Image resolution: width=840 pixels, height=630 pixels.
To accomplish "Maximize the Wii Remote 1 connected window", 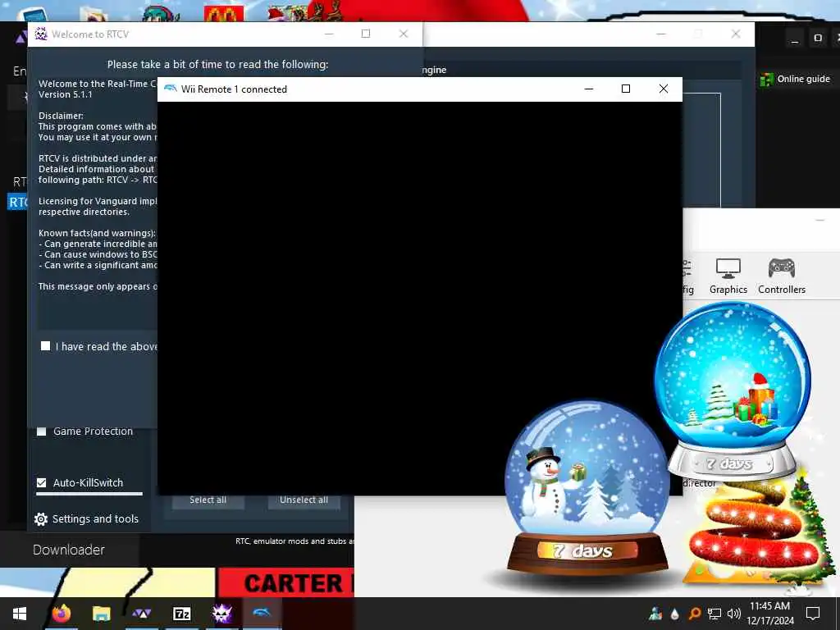I will pyautogui.click(x=626, y=89).
